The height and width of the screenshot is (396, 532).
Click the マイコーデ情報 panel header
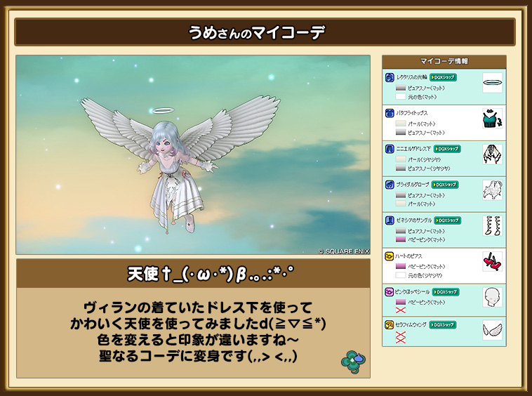444,61
